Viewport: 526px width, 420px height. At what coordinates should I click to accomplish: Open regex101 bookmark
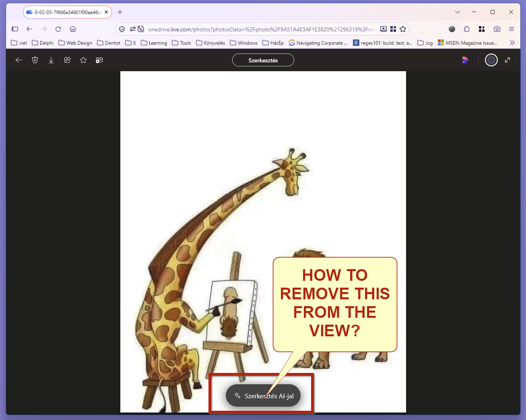point(383,43)
